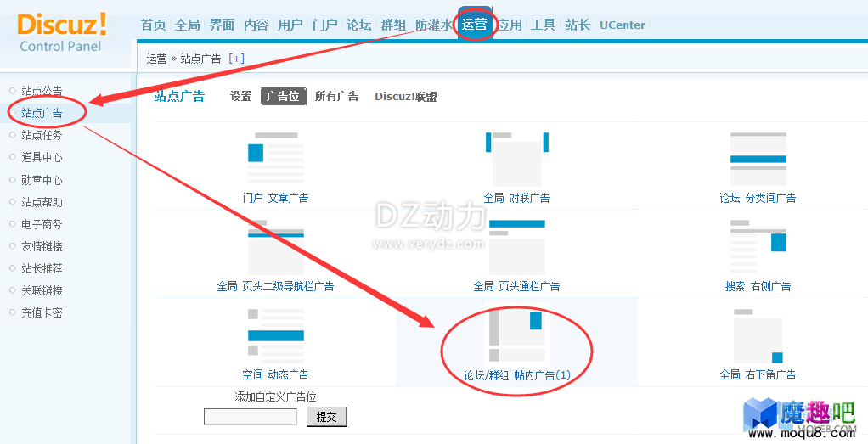Screen dimensions: 868x444
Task: Open 空间 动态广告 link
Action: tap(276, 374)
